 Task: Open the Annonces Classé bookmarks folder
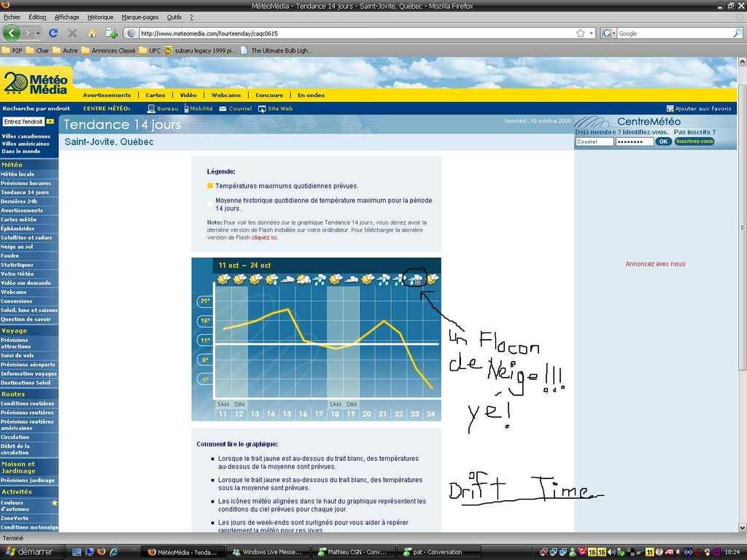(x=108, y=50)
